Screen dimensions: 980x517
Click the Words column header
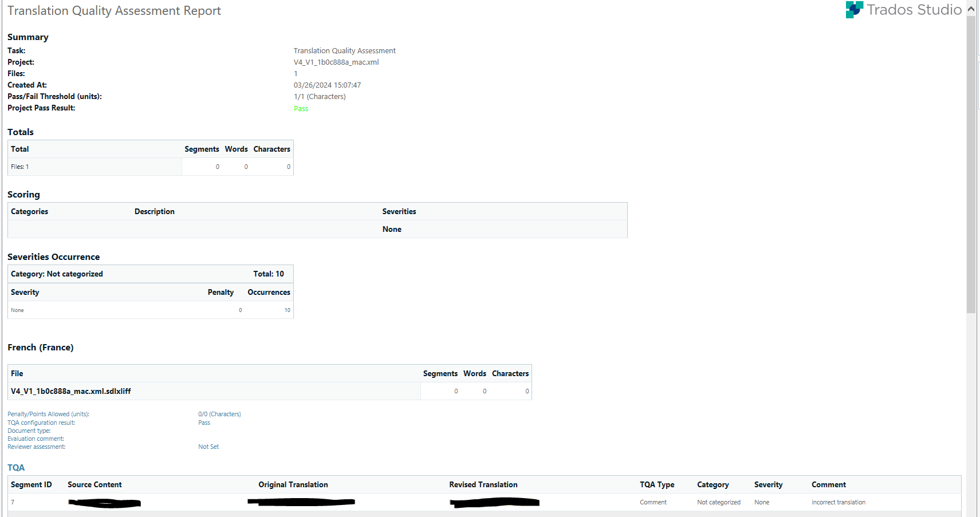click(236, 149)
